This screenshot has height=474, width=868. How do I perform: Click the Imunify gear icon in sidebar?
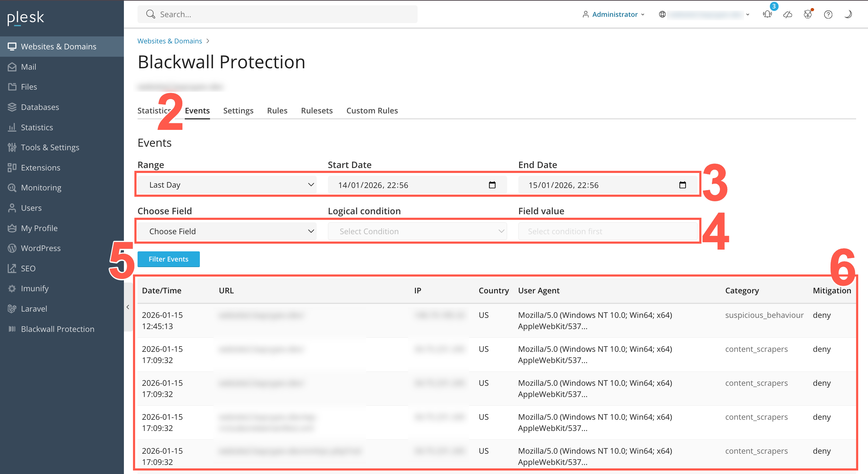coord(12,288)
